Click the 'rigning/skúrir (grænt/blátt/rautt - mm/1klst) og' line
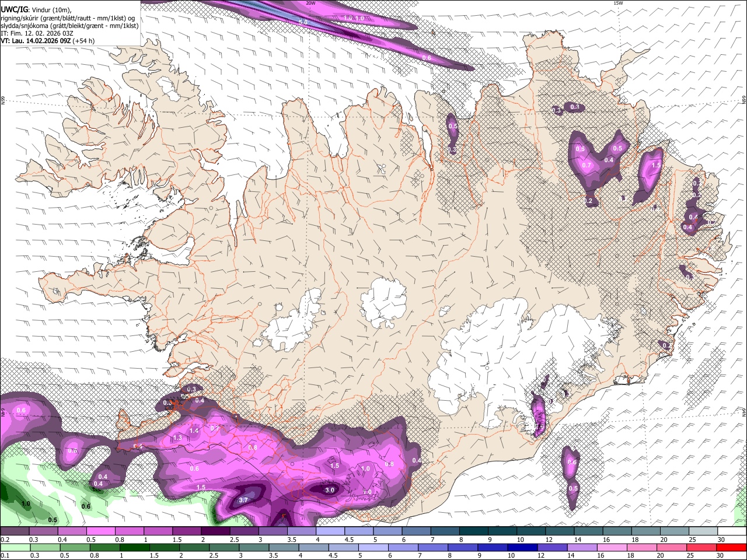Viewport: 747px width, 560px height. tap(68, 18)
